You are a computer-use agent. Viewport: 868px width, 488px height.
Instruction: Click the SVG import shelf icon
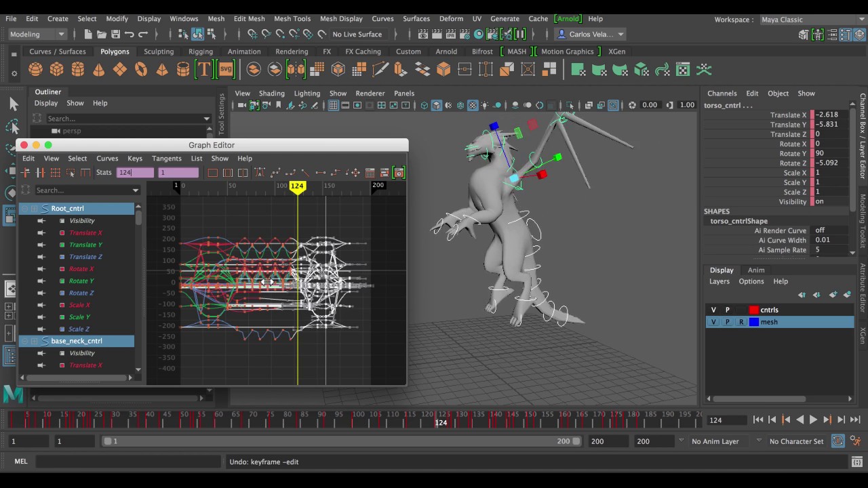(225, 69)
